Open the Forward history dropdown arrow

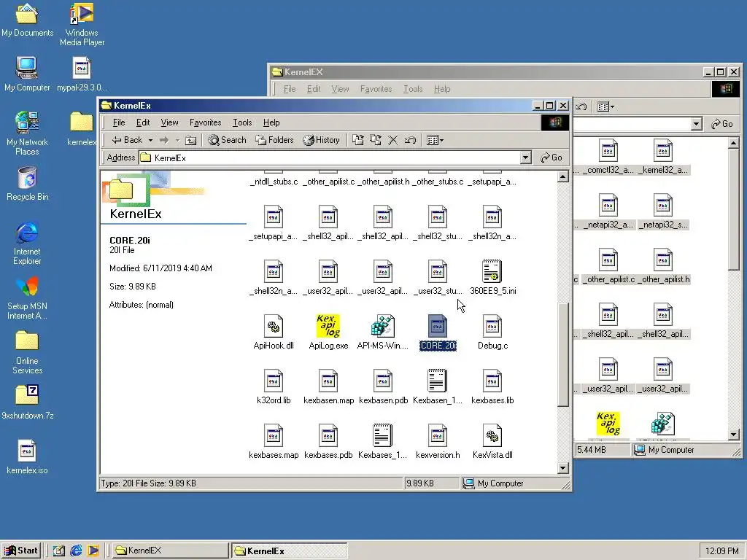pyautogui.click(x=177, y=140)
